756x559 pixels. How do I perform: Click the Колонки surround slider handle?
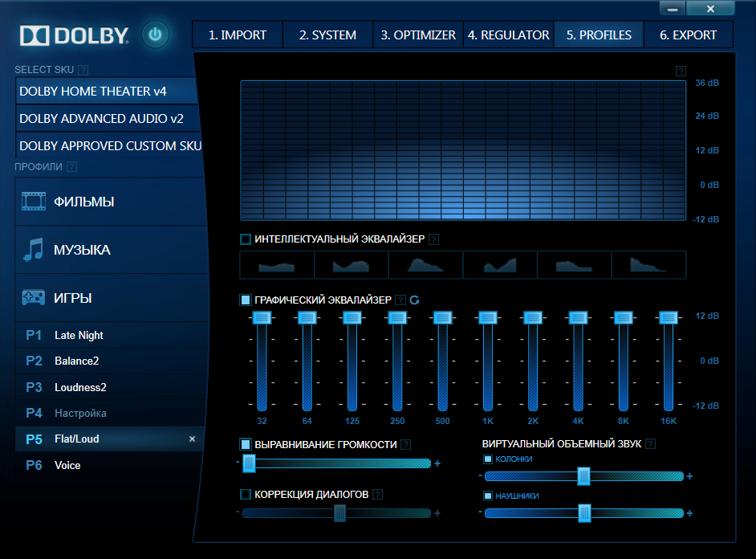point(584,476)
